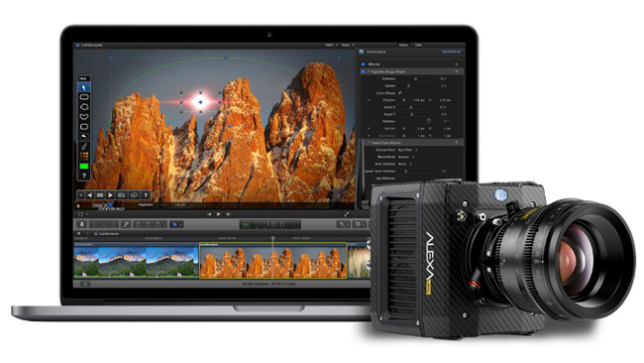Click the Softness slider handle
This screenshot has width=644, height=363.
point(415,78)
